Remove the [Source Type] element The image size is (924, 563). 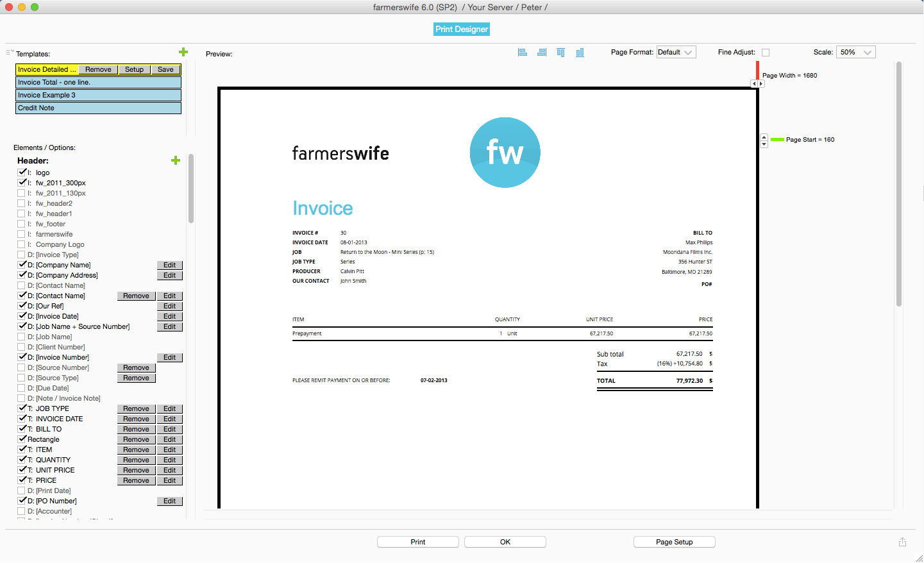tap(137, 378)
